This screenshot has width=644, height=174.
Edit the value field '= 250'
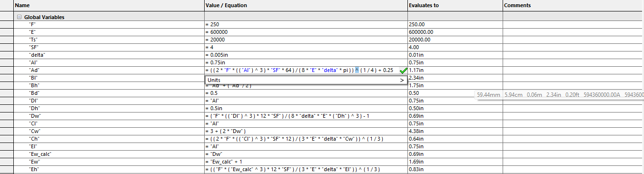pyautogui.click(x=306, y=24)
